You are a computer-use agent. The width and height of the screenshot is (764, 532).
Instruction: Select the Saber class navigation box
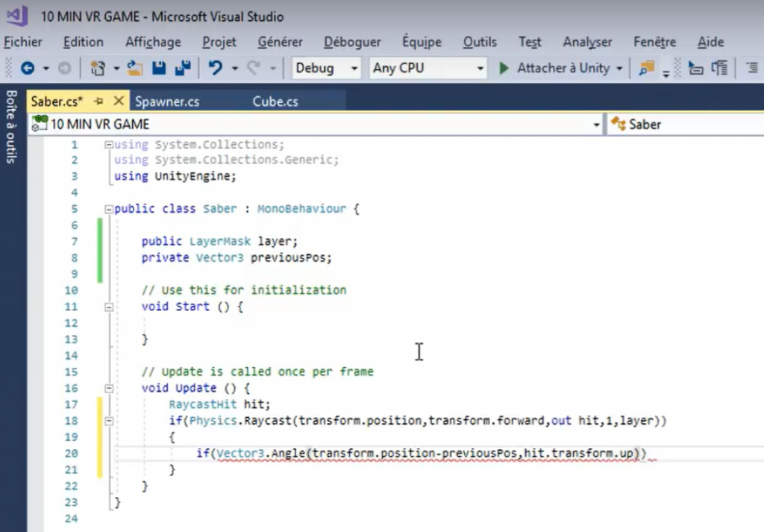coord(686,124)
